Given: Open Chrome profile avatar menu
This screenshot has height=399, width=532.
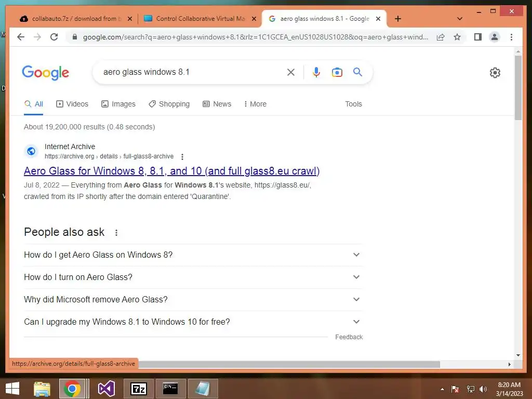Looking at the screenshot, I should [495, 37].
